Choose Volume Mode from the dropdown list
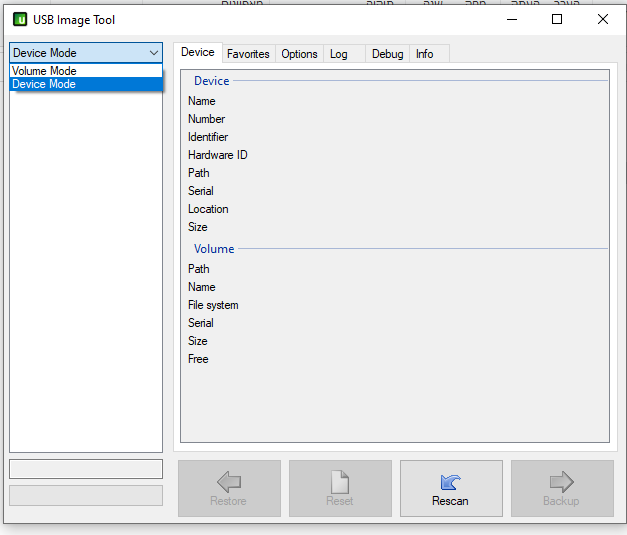This screenshot has height=535, width=627. coord(86,71)
